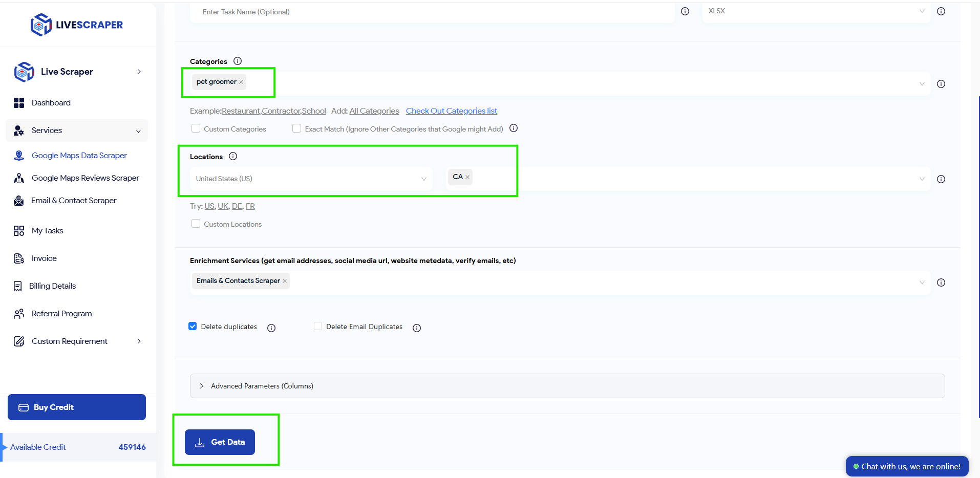Click the Enter Task Name input field
980x478 pixels.
(x=432, y=12)
